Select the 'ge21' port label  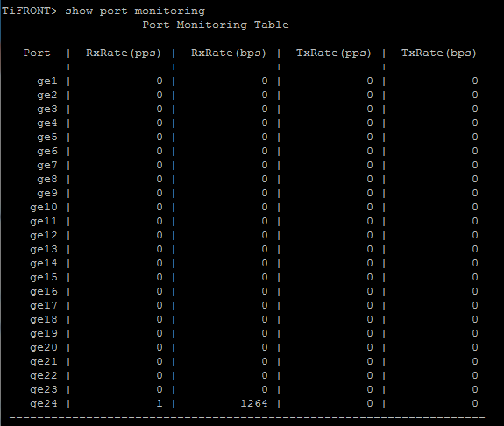tap(44, 362)
